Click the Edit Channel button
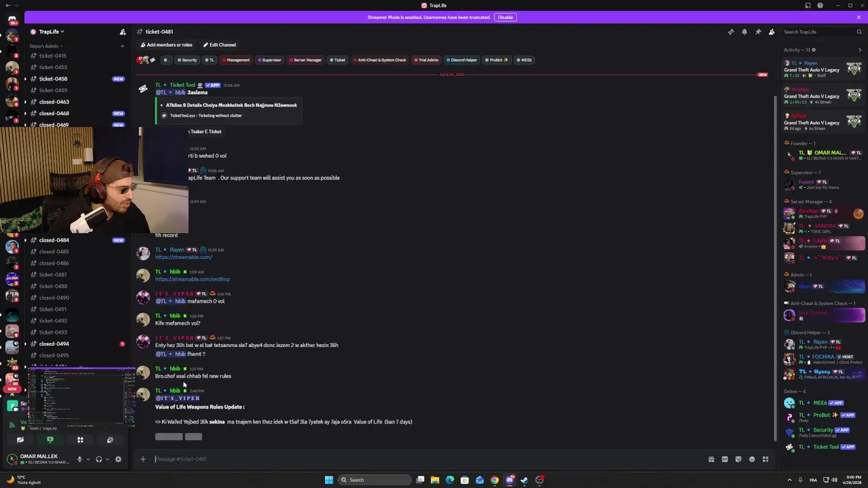Screen dimensions: 868x488 tap(220, 45)
